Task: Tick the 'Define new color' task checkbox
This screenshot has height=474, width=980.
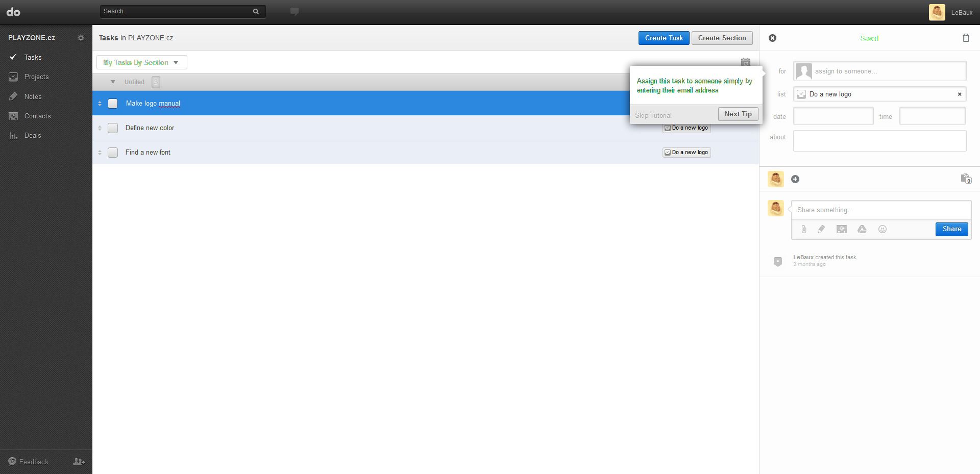Action: 113,128
